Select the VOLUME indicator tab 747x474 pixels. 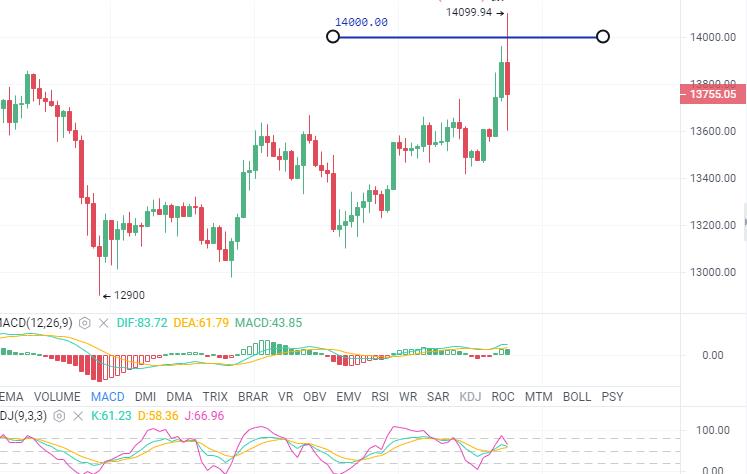pos(57,397)
